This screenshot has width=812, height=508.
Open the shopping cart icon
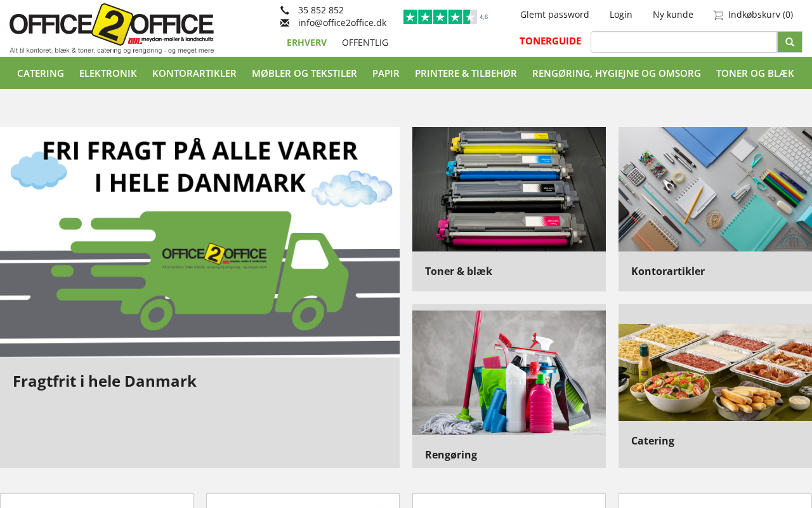[718, 15]
